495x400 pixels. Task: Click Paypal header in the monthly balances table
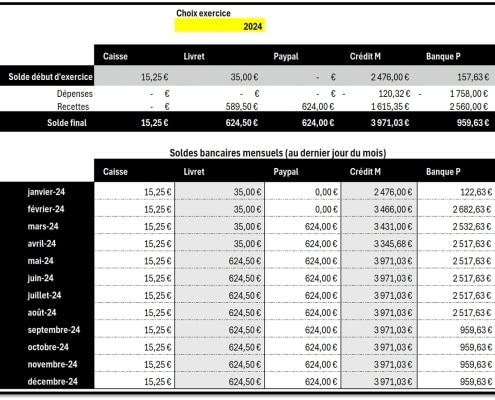286,172
